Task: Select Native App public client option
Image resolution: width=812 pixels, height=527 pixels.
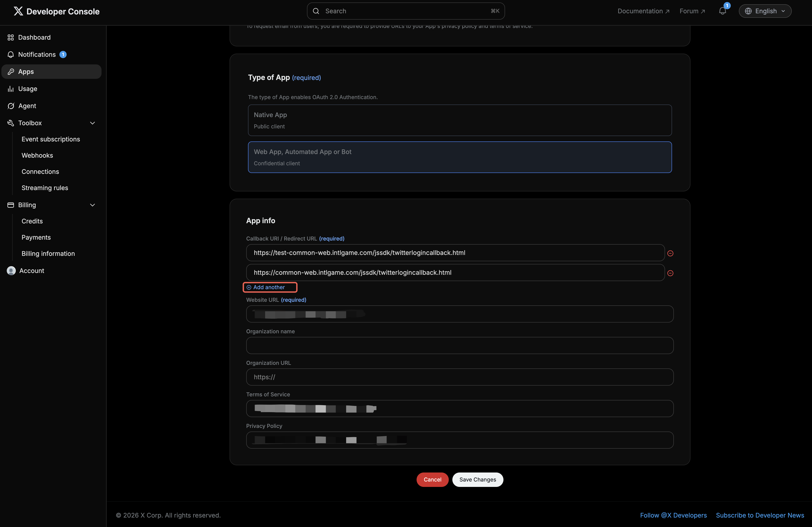Action: [460, 120]
